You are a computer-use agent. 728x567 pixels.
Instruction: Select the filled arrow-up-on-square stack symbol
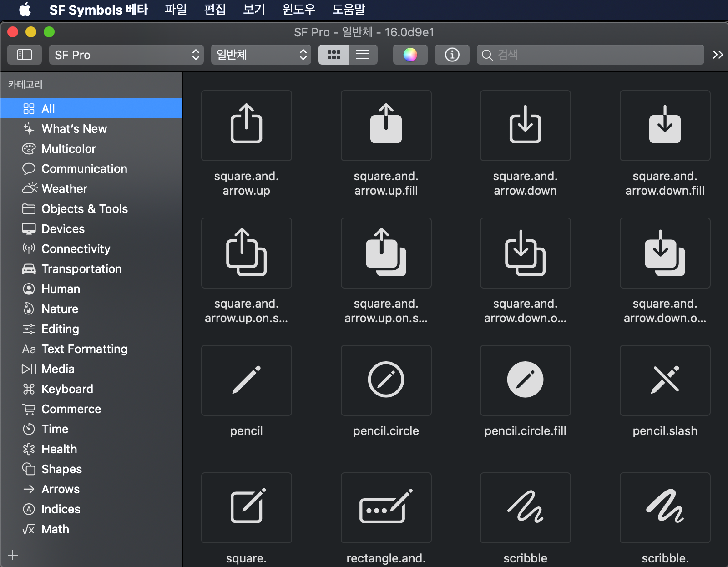point(386,253)
